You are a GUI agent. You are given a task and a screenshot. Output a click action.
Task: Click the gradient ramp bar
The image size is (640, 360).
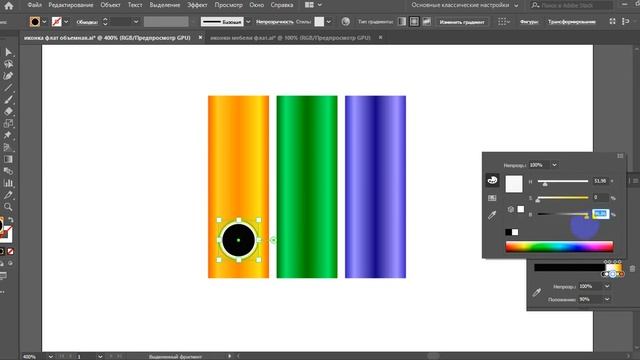tap(578, 268)
